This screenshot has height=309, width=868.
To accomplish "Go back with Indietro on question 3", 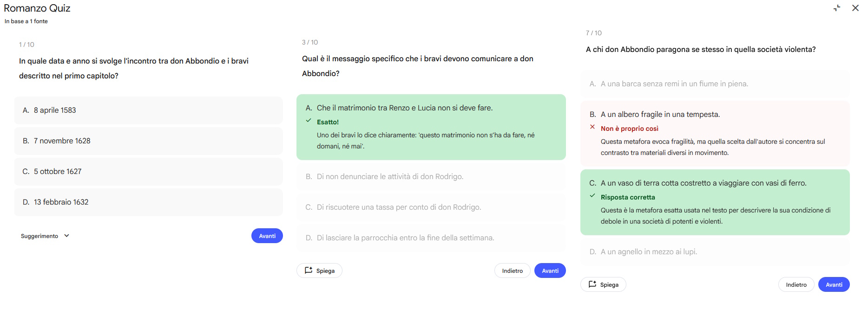I will coord(512,270).
